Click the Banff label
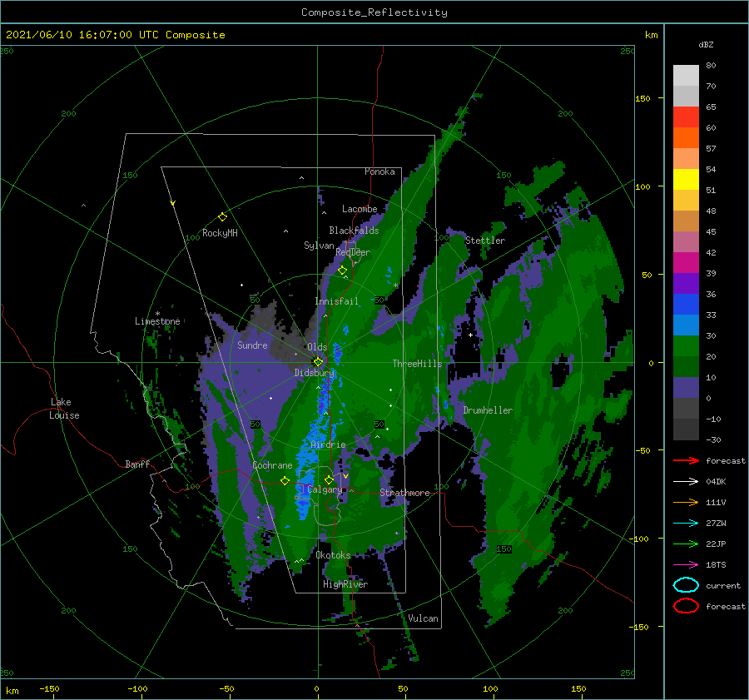Image resolution: width=749 pixels, height=700 pixels. click(137, 464)
